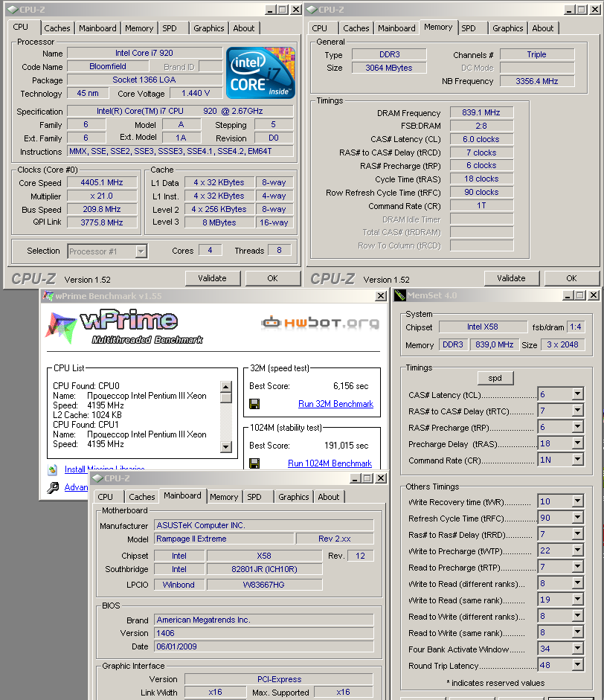604x700 pixels.
Task: Open the Command Rate (CR) dropdown in MemSet
Action: coord(578,460)
